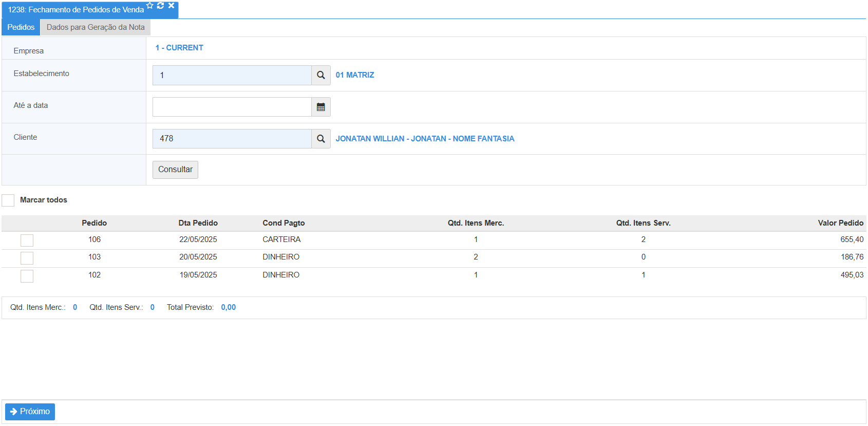
Task: Click the Marcar todos label
Action: (44, 200)
